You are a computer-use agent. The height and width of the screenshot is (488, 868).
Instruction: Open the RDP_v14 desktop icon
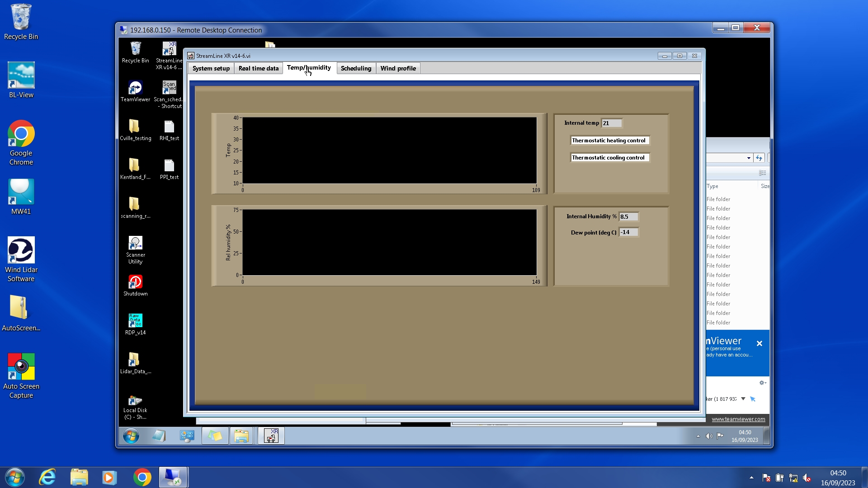point(135,321)
